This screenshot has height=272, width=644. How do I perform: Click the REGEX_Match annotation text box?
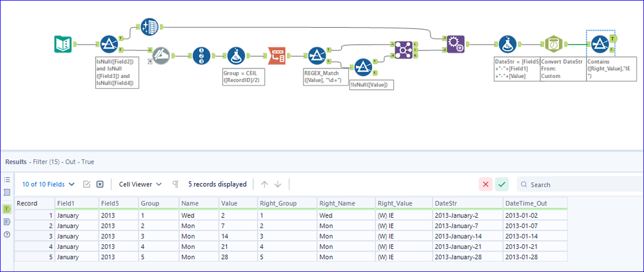pyautogui.click(x=325, y=77)
